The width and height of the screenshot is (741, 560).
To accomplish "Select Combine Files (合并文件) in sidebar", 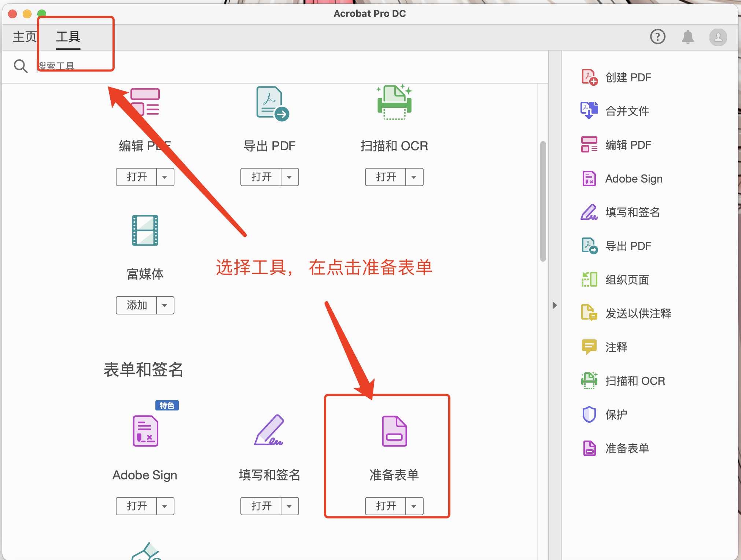I will 627,111.
